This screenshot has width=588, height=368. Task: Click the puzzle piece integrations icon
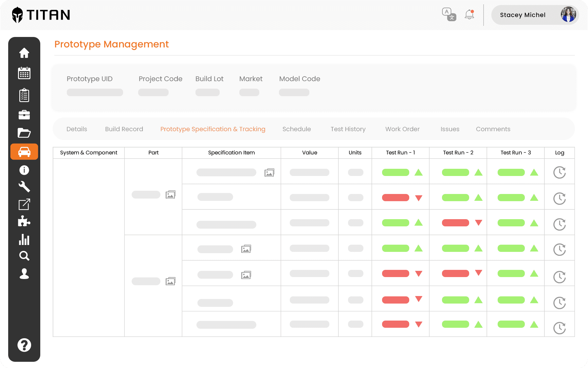click(x=24, y=221)
